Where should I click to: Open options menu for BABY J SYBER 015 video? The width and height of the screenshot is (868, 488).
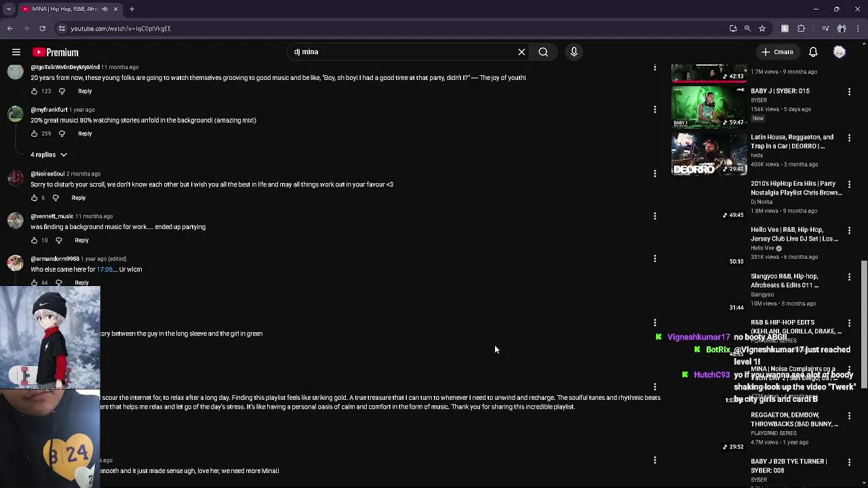(x=849, y=91)
